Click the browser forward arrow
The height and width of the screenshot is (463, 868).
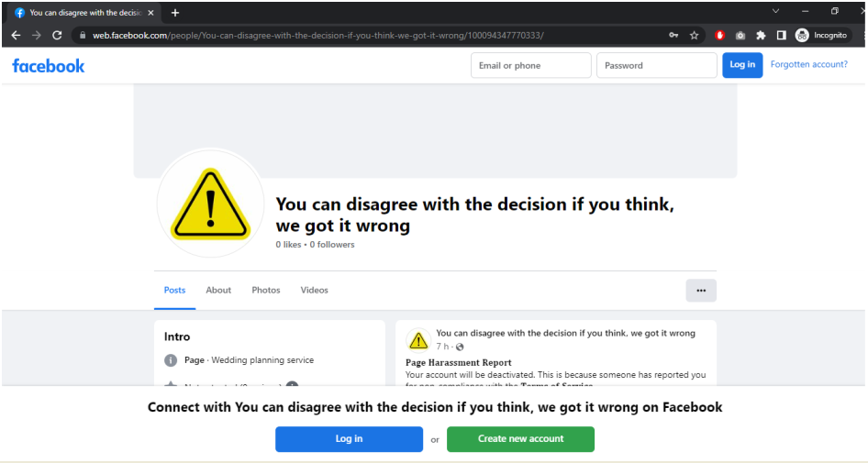tap(37, 36)
